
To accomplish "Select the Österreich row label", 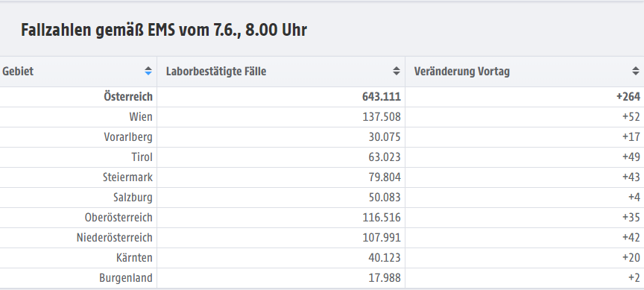I will (128, 96).
